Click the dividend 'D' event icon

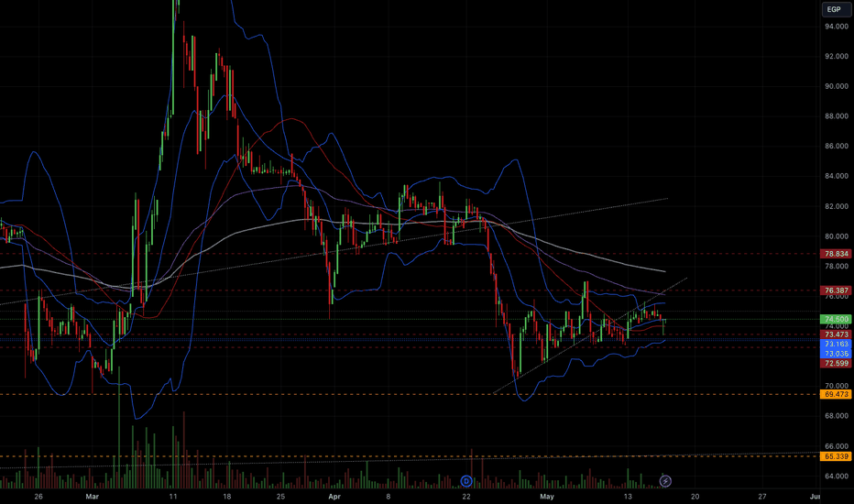[466, 481]
